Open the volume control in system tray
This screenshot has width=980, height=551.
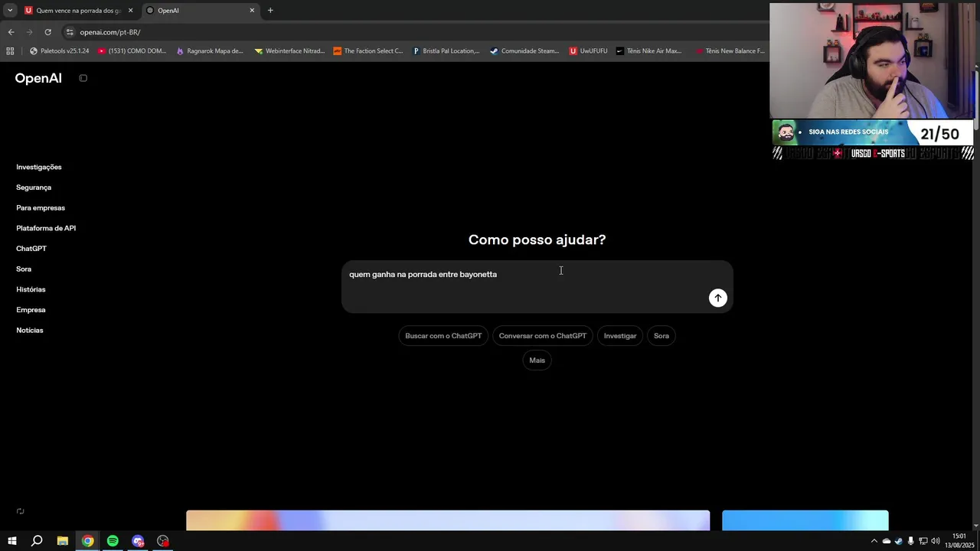click(x=936, y=541)
